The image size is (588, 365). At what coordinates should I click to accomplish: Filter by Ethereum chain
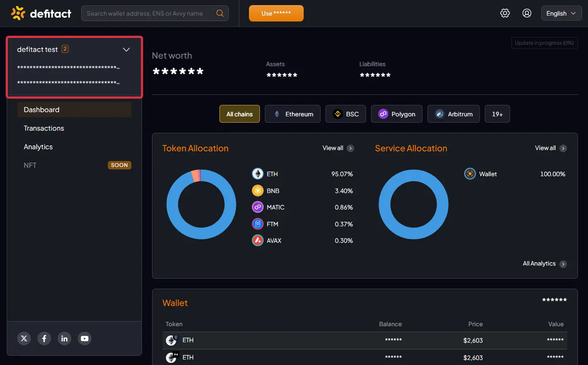click(x=293, y=114)
